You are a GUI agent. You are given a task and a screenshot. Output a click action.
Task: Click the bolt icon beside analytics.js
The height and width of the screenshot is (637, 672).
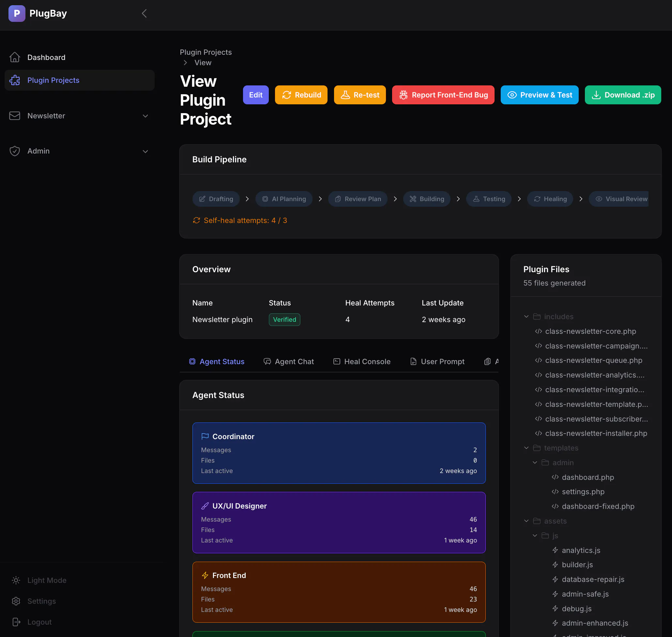(555, 550)
